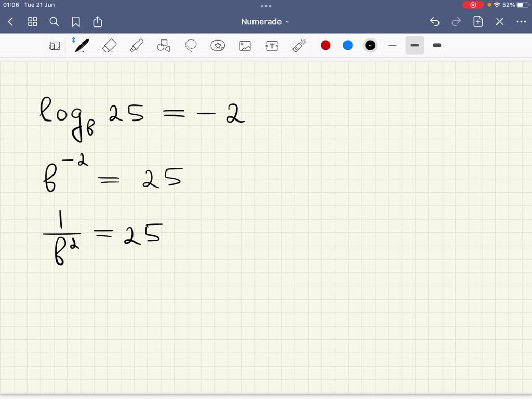Toggle read-only mode with the crossed pencil icon
The width and height of the screenshot is (532, 399).
pyautogui.click(x=499, y=22)
